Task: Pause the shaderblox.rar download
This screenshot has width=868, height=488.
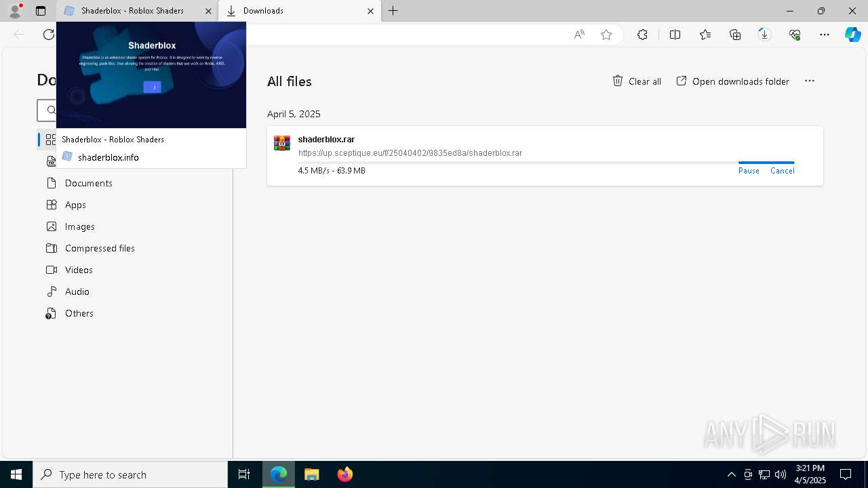Action: tap(749, 171)
